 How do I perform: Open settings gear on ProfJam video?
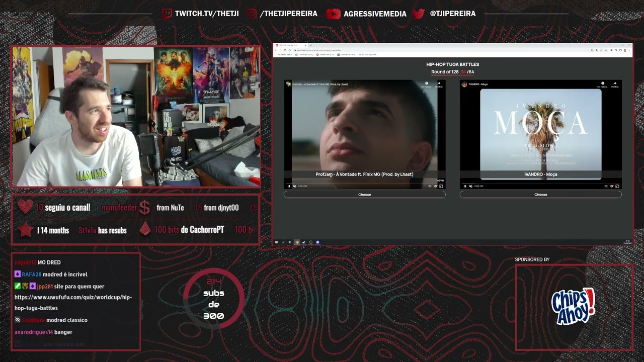(x=435, y=186)
